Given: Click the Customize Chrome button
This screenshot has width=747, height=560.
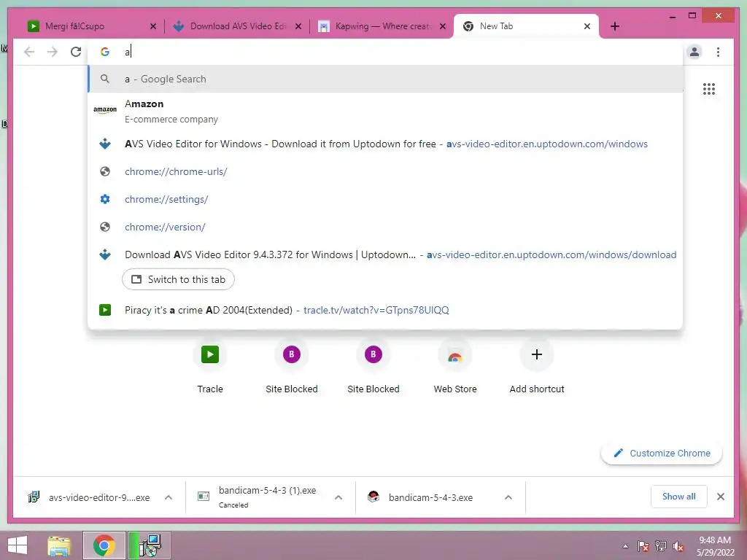Looking at the screenshot, I should click(x=662, y=453).
